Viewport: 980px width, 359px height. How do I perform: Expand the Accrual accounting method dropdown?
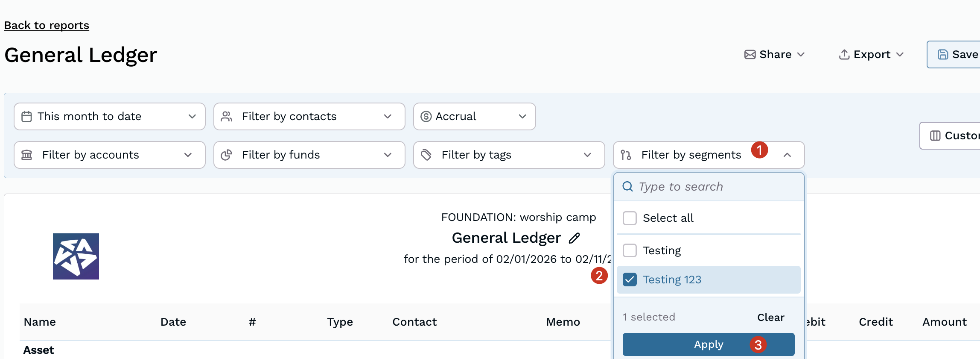[474, 117]
